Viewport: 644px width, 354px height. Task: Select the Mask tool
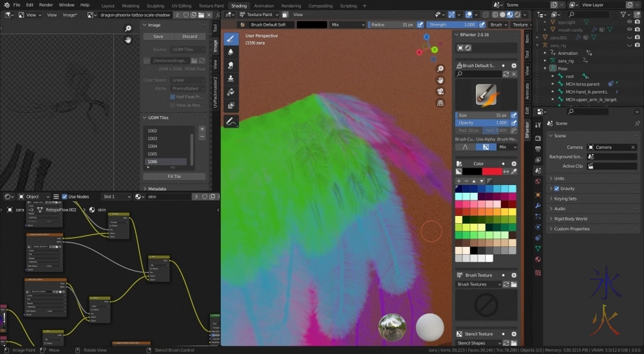(231, 106)
